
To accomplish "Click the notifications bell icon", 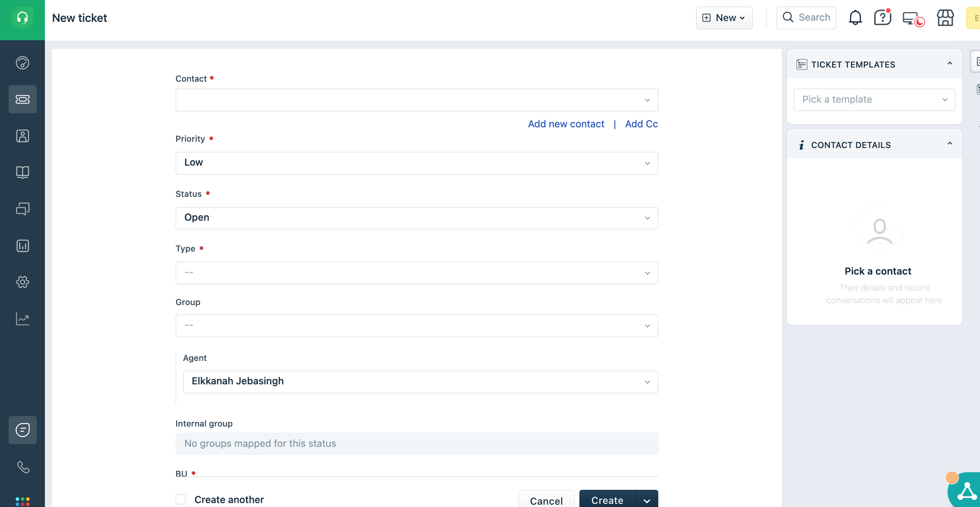I will tap(855, 18).
